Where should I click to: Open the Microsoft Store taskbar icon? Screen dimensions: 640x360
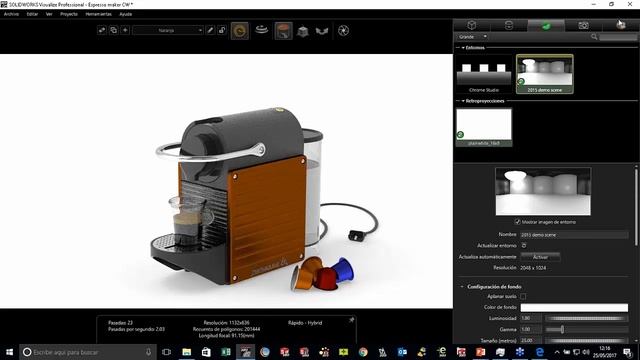click(206, 352)
